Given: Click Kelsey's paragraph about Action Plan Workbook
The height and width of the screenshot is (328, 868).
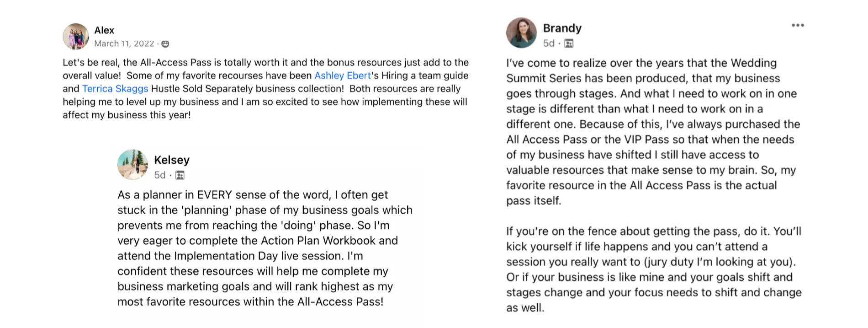Looking at the screenshot, I should (x=265, y=248).
